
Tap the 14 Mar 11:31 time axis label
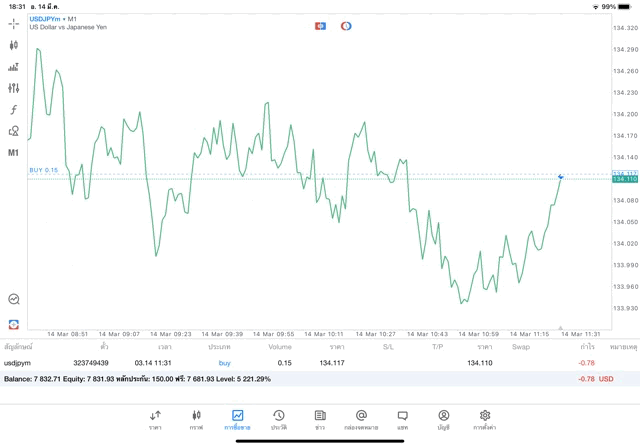(x=581, y=334)
